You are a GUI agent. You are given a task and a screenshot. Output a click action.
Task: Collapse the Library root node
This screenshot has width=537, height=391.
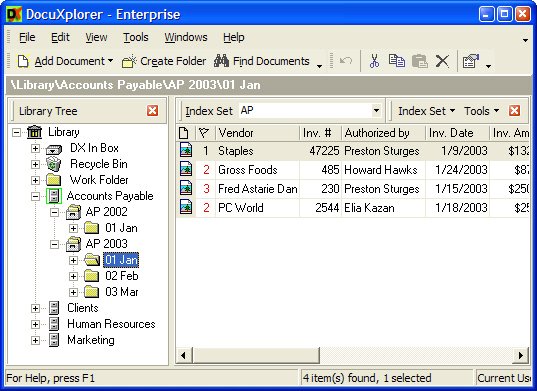click(x=16, y=132)
